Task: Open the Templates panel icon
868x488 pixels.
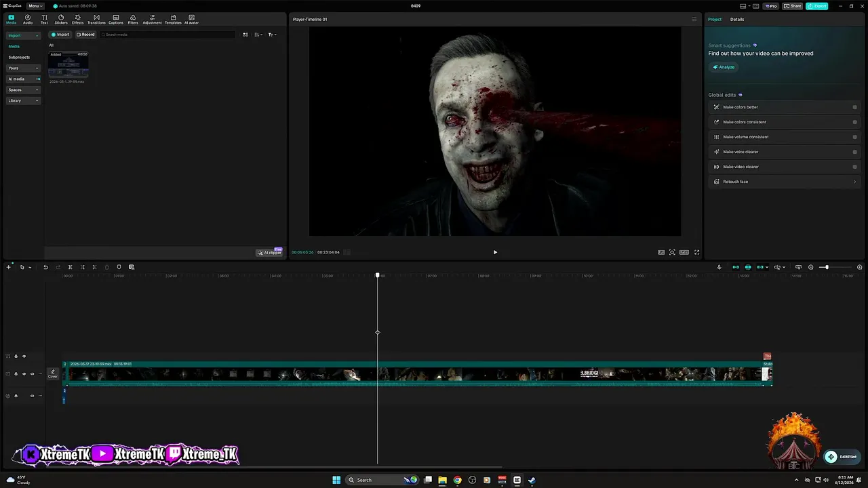Action: tap(173, 19)
